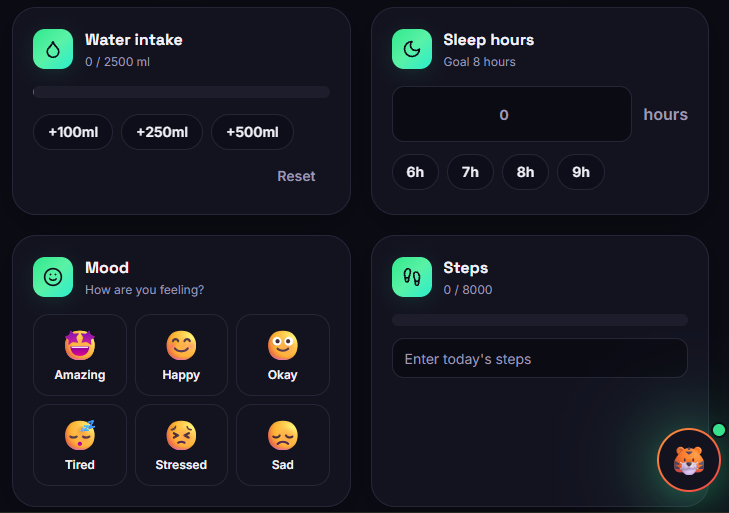
Task: Click the Enter today's steps field
Action: 540,359
